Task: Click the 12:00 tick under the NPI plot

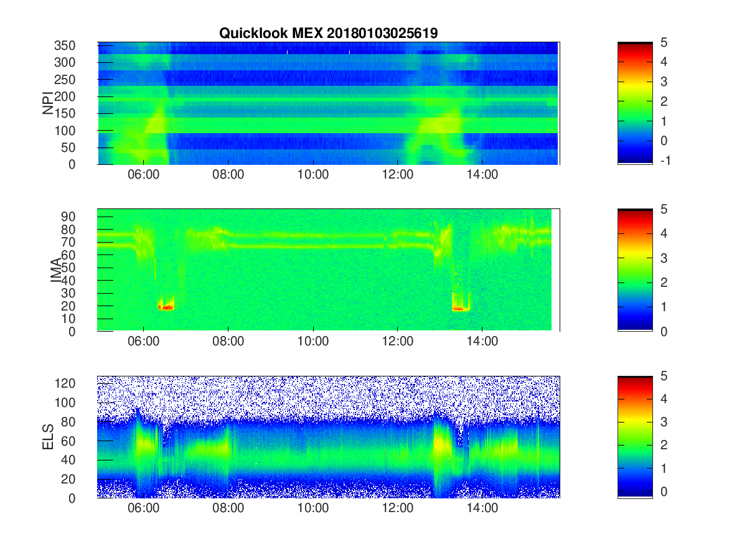Action: coord(397,175)
